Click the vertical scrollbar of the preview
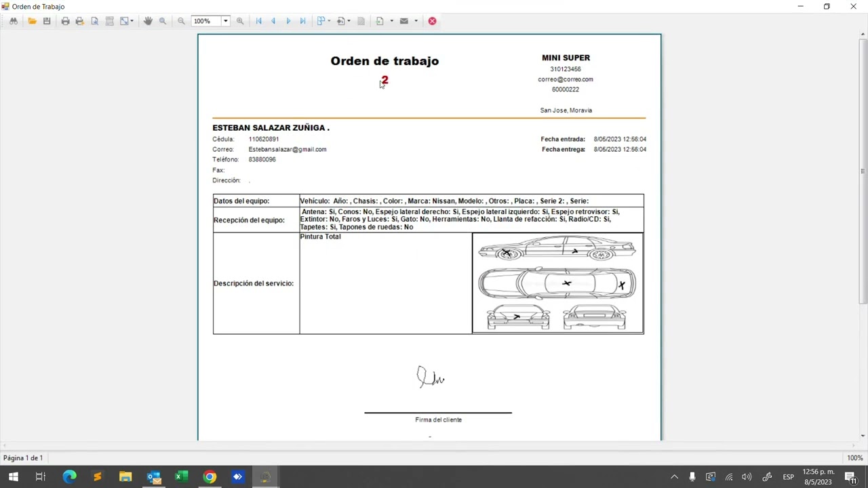 (863, 170)
